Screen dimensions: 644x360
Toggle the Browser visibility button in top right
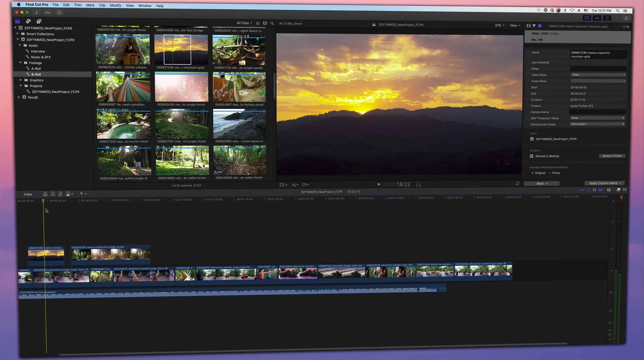[587, 18]
